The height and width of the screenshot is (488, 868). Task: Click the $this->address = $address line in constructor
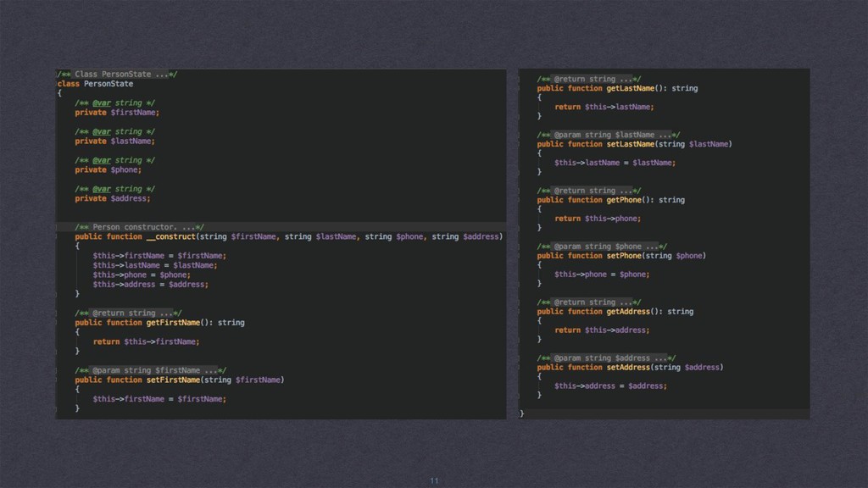151,285
